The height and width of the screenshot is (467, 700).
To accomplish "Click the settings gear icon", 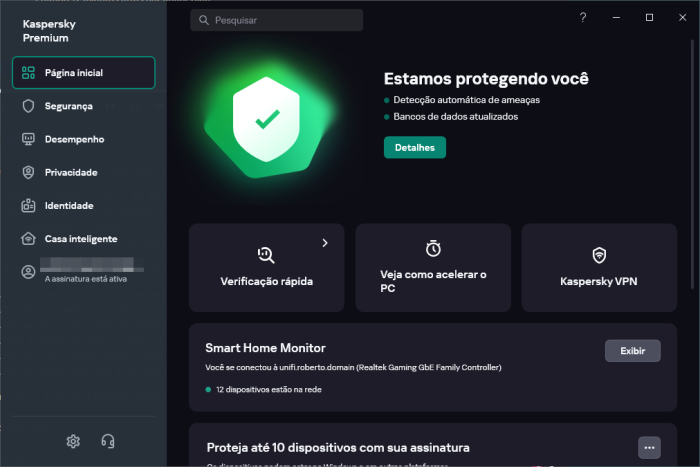I will [x=73, y=441].
